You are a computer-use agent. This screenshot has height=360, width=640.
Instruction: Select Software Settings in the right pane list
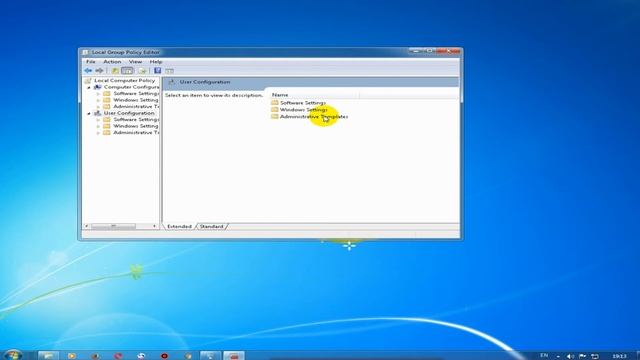[x=303, y=103]
